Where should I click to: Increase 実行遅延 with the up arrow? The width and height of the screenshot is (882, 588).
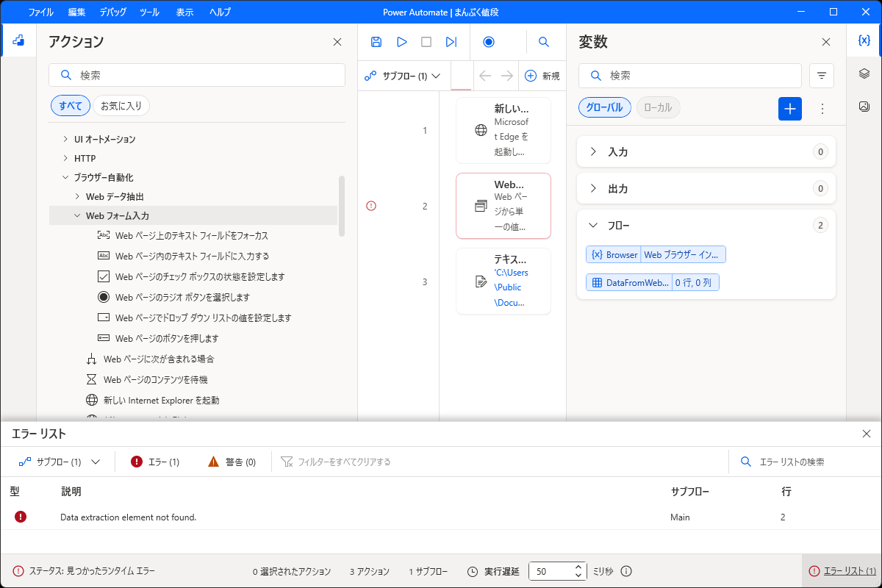coord(579,567)
